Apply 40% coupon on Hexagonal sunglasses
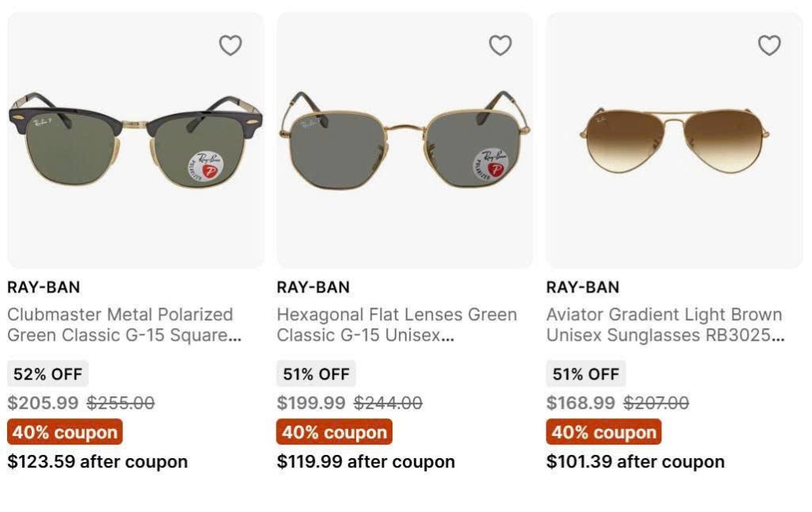 click(335, 432)
